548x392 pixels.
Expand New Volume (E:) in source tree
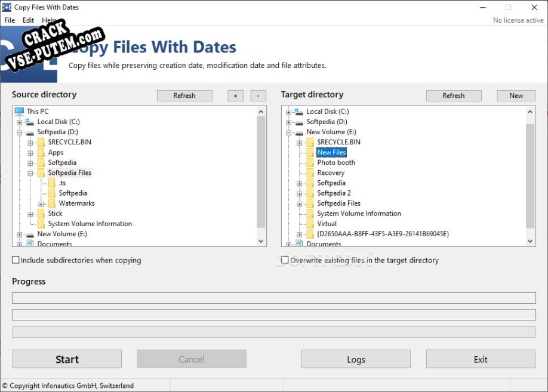coord(20,234)
